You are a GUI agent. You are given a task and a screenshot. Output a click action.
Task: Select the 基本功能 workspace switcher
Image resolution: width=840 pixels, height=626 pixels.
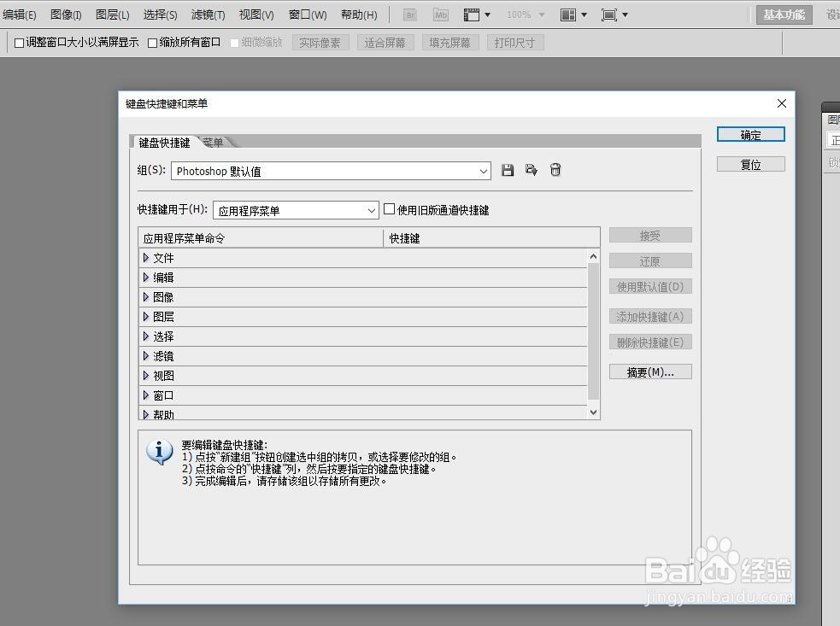pyautogui.click(x=783, y=14)
